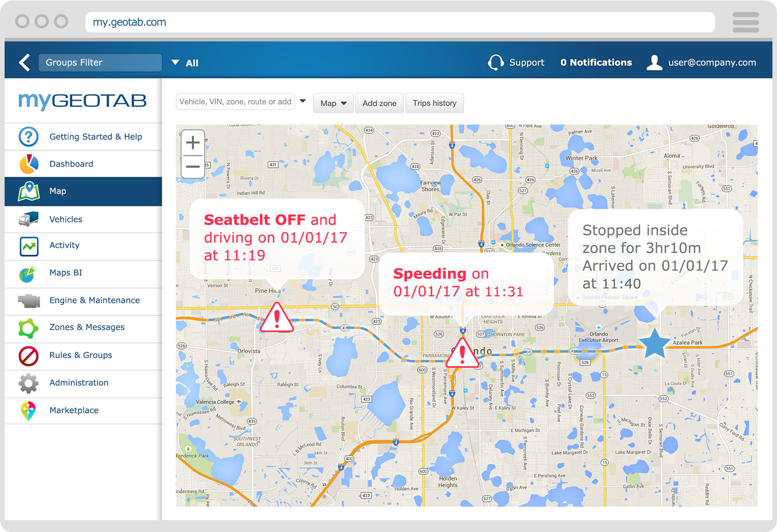
Task: Click the Orlando Executive Airport label
Action: pos(598,337)
